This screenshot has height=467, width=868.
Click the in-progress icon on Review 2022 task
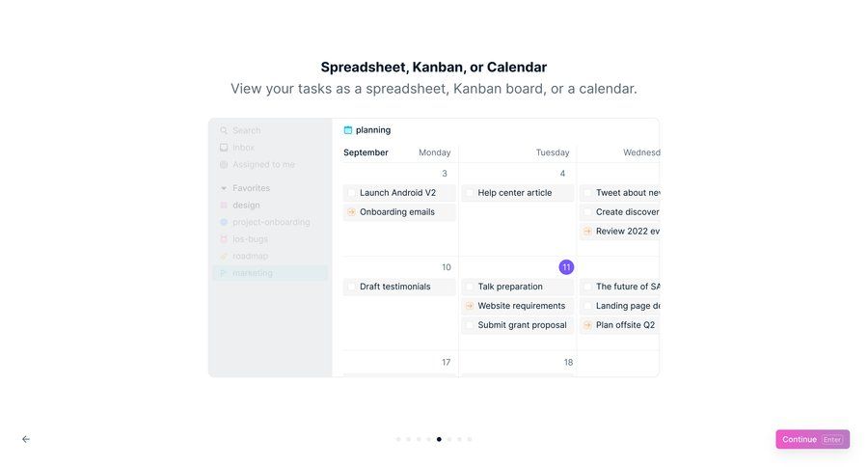[x=587, y=232]
